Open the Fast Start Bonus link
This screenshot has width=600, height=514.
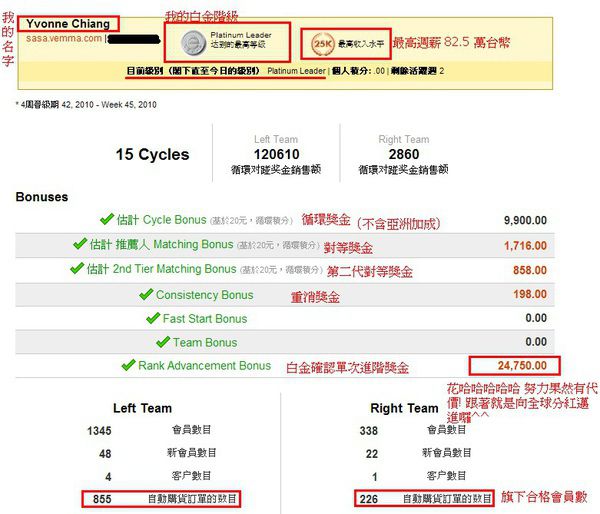[x=205, y=319]
